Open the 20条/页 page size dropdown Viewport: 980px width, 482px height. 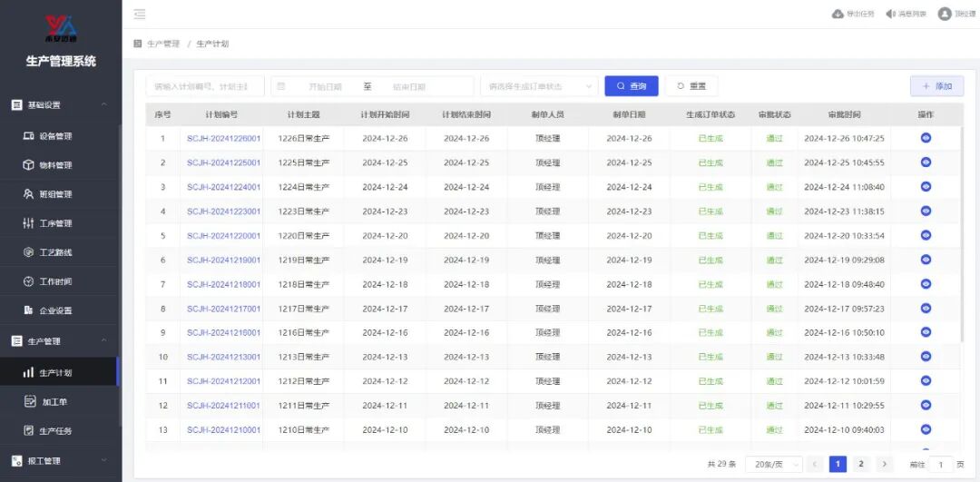coord(774,464)
